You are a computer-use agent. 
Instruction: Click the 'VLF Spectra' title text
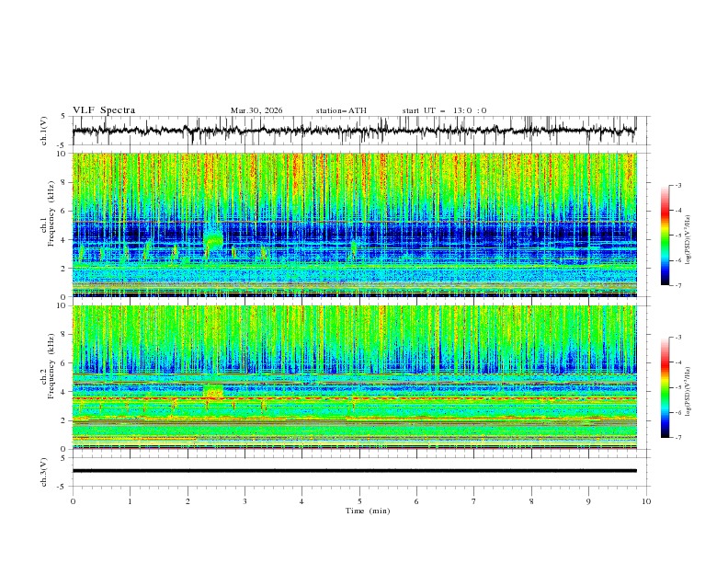point(104,110)
